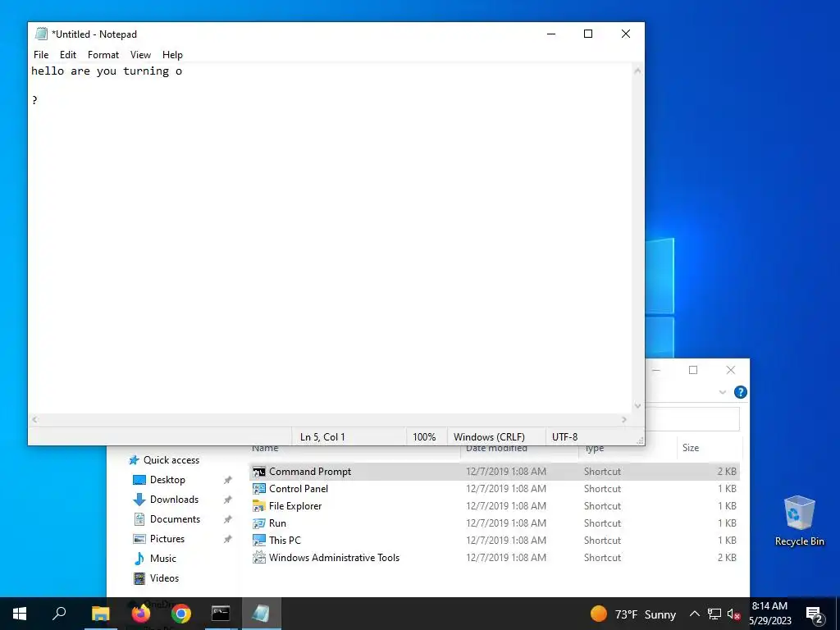Open Music in File Explorer sidebar
840x630 pixels.
coord(163,558)
